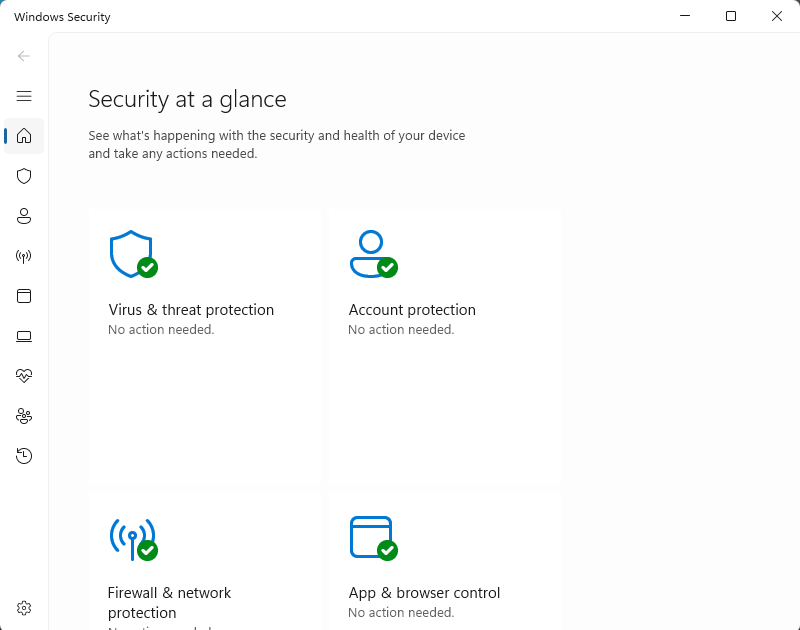This screenshot has width=800, height=630.
Task: Click the large window icon on App & browser tile
Action: pyautogui.click(x=371, y=538)
